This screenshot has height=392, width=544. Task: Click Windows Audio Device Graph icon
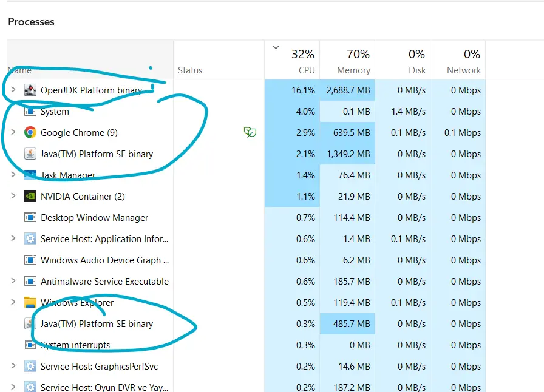[x=30, y=260]
